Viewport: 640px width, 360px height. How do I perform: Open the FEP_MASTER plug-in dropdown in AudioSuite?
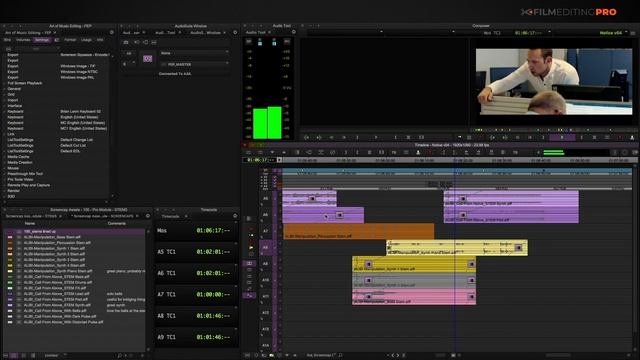tap(194, 64)
